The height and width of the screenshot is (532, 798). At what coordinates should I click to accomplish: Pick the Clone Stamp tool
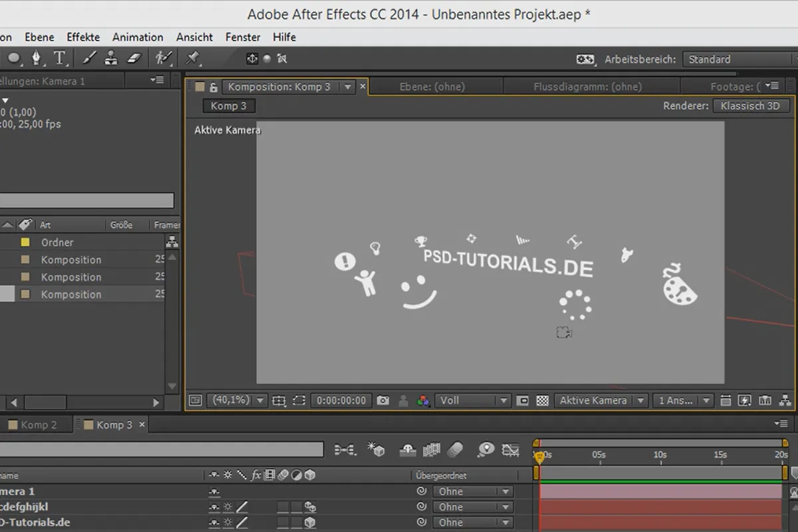tap(111, 59)
